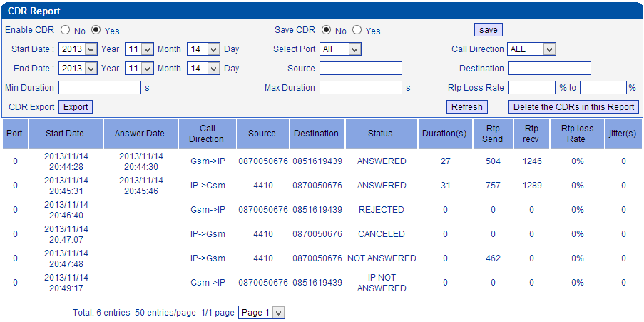Click the save button
The image size is (644, 322).
488,30
